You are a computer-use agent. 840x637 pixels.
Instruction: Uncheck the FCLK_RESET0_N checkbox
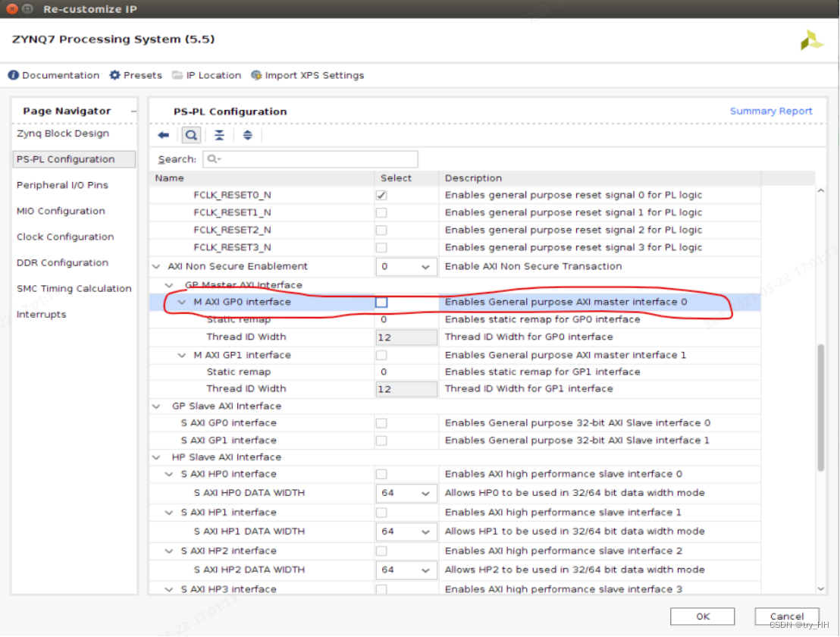381,196
